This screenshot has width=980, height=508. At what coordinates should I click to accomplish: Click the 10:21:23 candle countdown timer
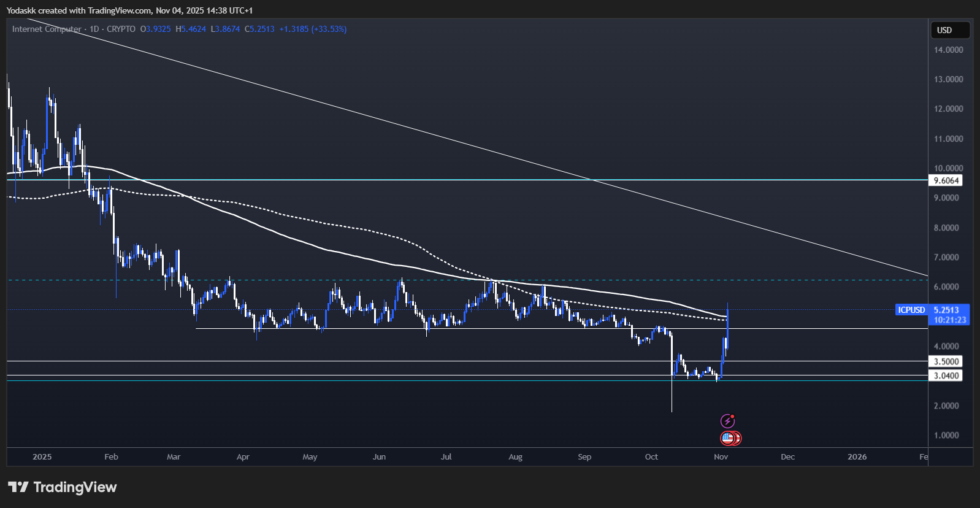pos(949,320)
